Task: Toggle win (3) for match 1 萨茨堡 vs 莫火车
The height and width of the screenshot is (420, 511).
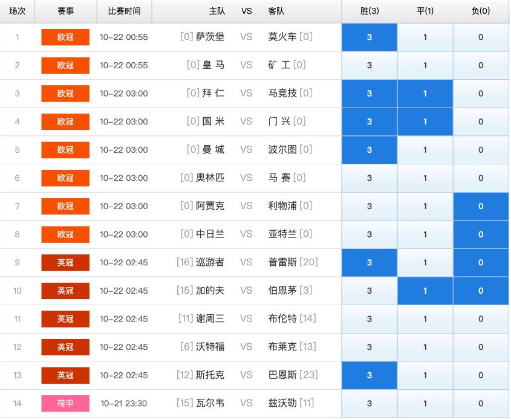Action: click(x=369, y=37)
